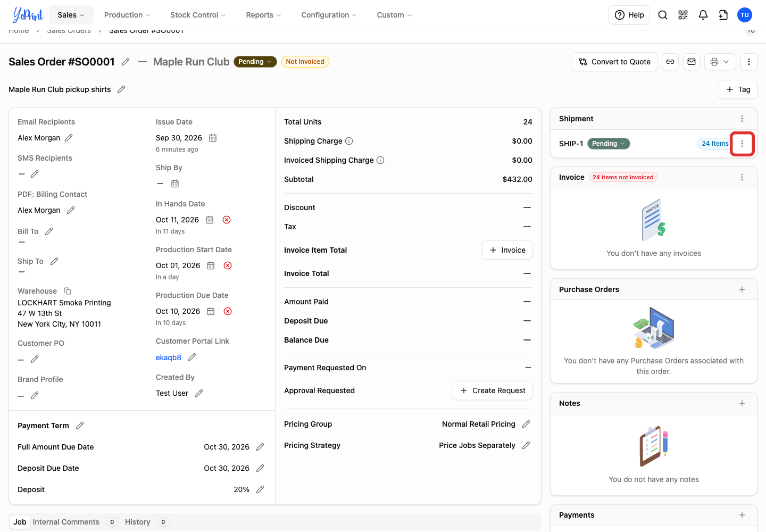Copy order link icon button
766x532 pixels.
click(670, 62)
